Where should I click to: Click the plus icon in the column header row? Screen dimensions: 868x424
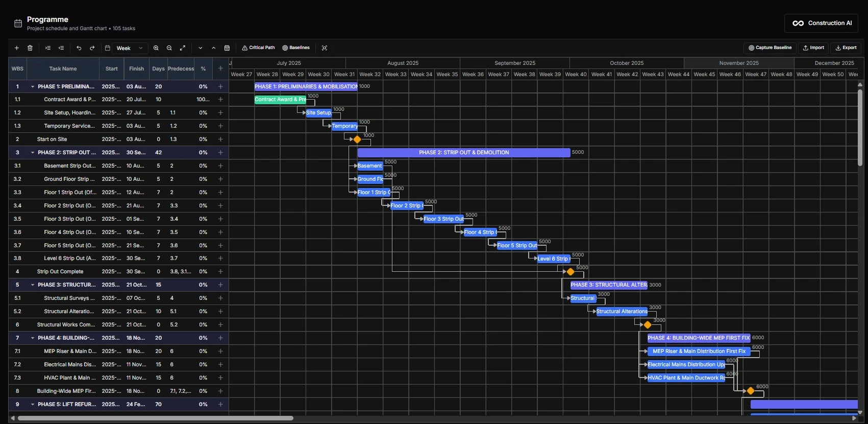tap(220, 68)
